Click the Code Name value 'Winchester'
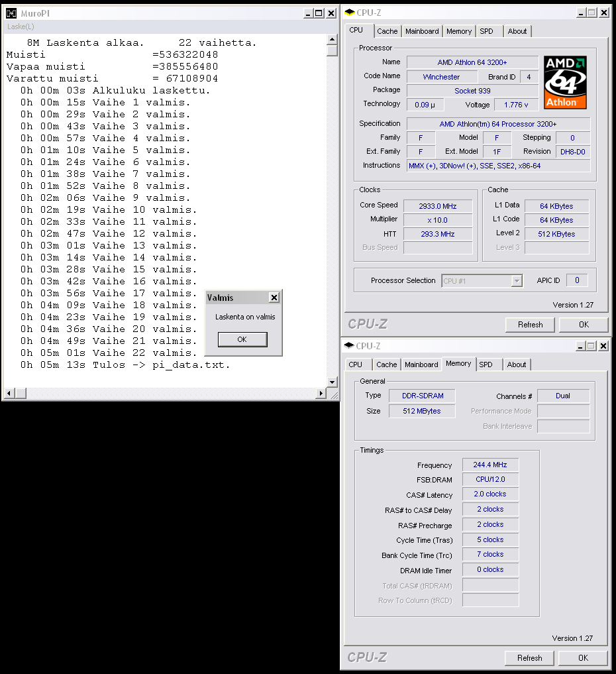The width and height of the screenshot is (616, 674). tap(441, 77)
